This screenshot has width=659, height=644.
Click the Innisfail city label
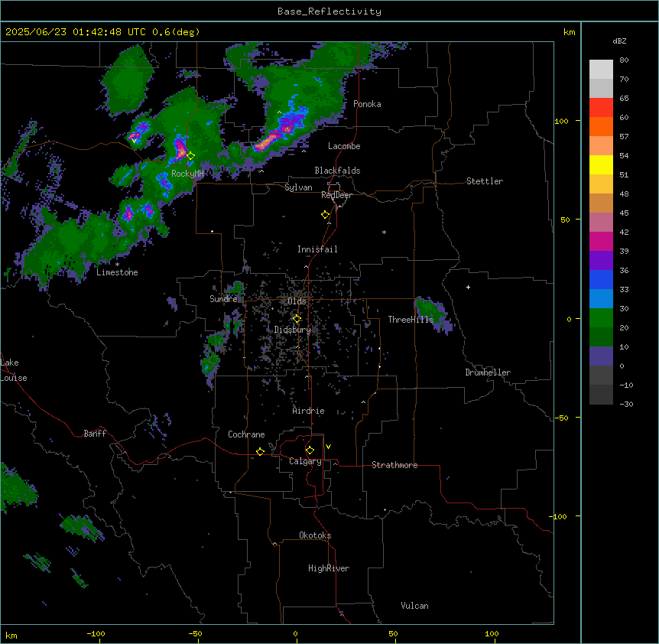(x=317, y=249)
